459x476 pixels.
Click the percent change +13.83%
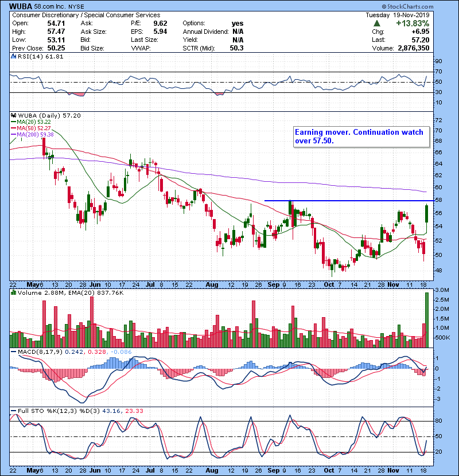413,24
